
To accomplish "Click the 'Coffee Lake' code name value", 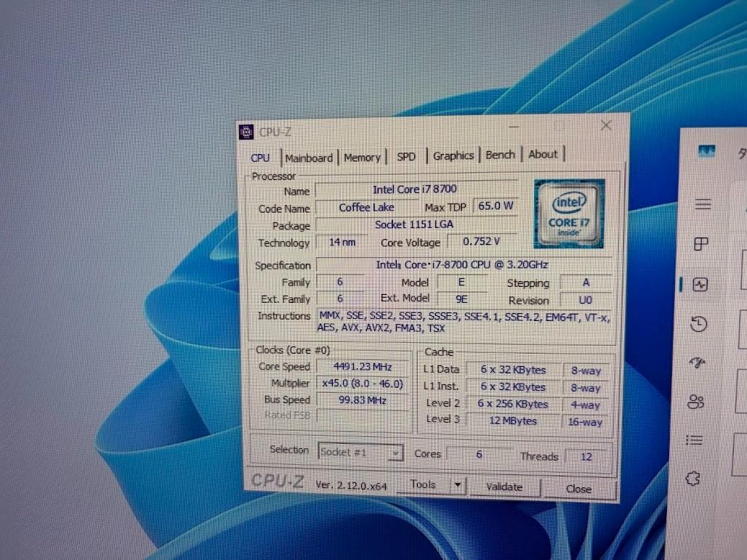I will pos(366,208).
